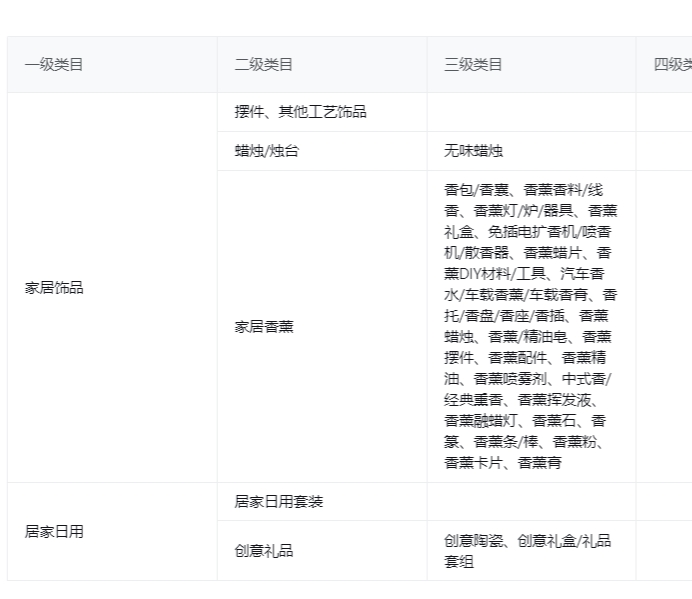Click the long 香包/香囊 third-level list cell
Screen dimensions: 692x599
[x=530, y=326]
